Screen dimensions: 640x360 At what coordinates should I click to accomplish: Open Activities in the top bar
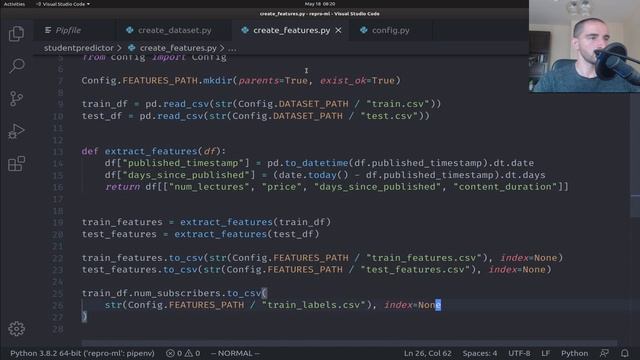point(14,4)
